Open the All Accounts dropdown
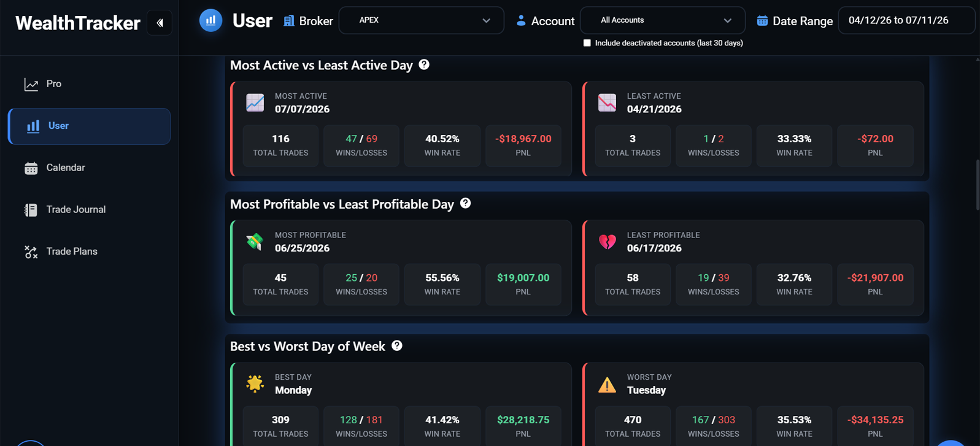 (x=663, y=20)
